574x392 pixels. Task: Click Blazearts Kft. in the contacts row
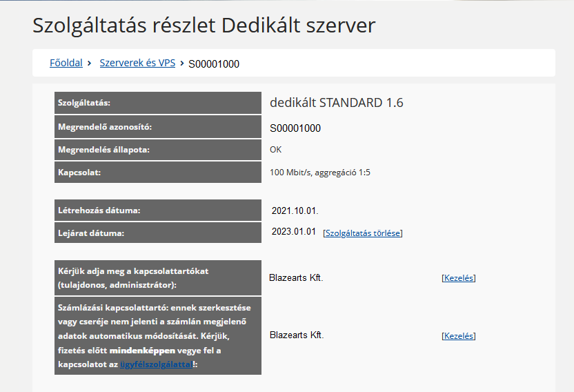point(296,277)
